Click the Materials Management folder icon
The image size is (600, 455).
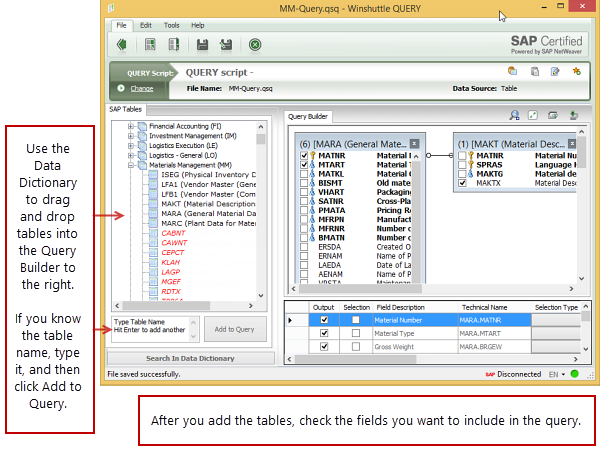click(142, 165)
